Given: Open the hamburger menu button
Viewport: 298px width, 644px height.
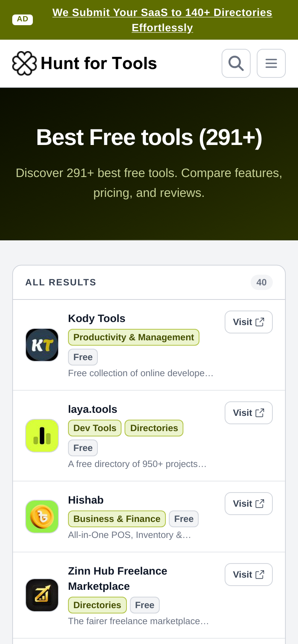Looking at the screenshot, I should click(x=271, y=63).
